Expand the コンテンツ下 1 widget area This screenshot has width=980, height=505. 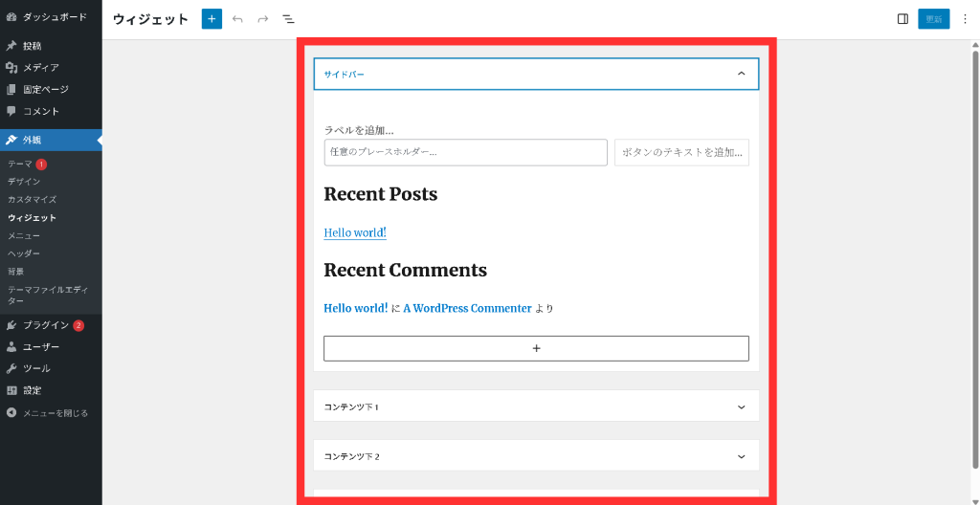[x=741, y=406]
